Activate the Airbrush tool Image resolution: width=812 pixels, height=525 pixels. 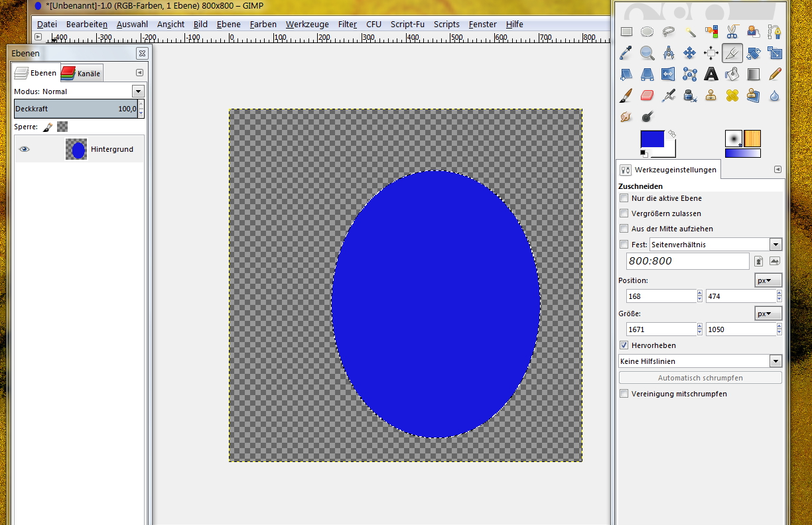point(669,95)
